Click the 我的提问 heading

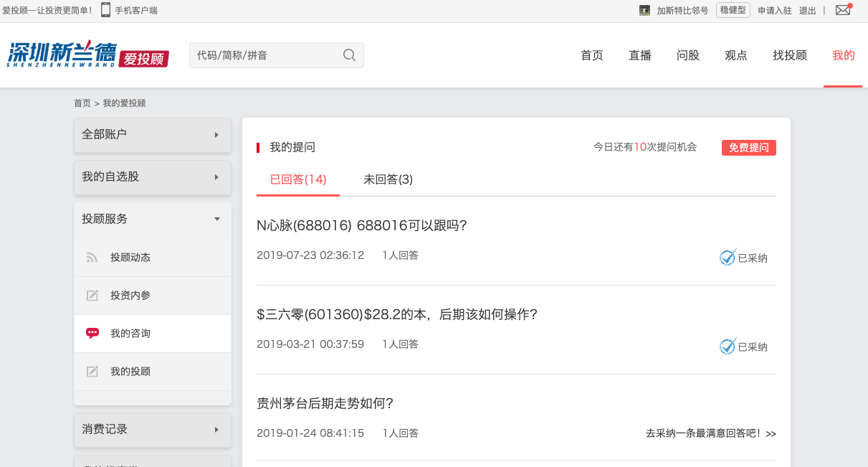pos(292,147)
